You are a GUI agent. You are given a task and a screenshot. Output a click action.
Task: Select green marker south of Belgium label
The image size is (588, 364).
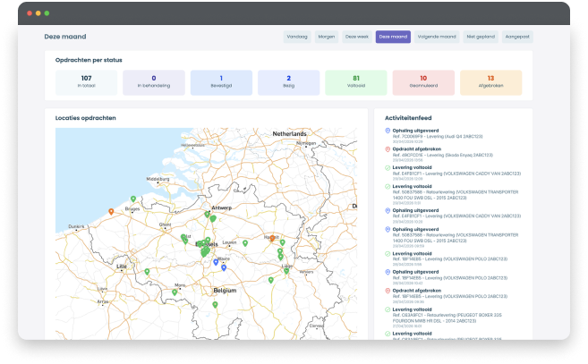pyautogui.click(x=215, y=305)
